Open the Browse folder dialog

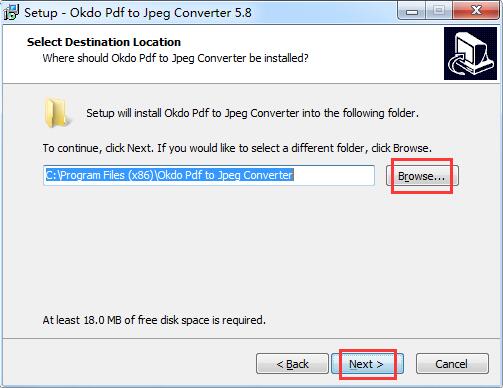[422, 176]
